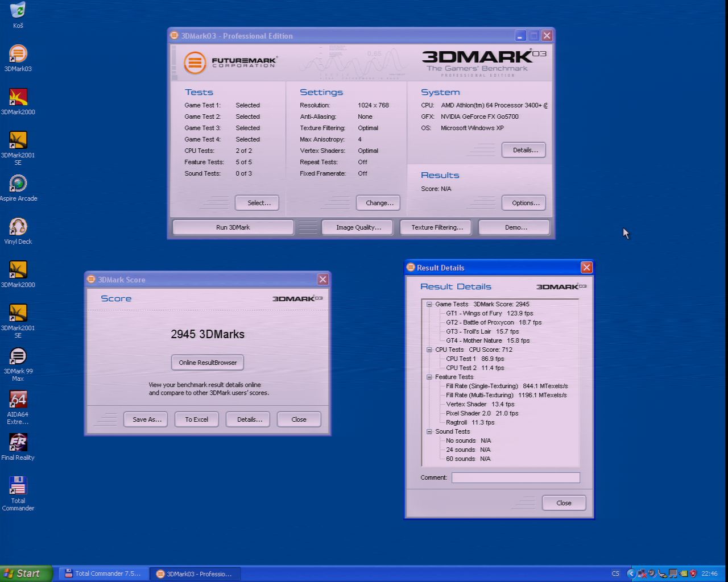The width and height of the screenshot is (728, 582).
Task: Collapse the CPU Tests tree node
Action: click(x=429, y=350)
